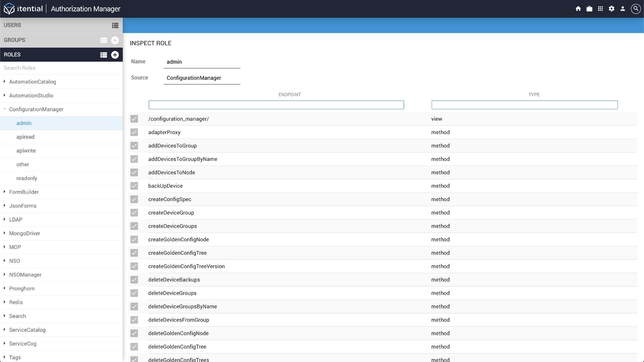Open the apps grid icon
This screenshot has width=644, height=362.
600,9
